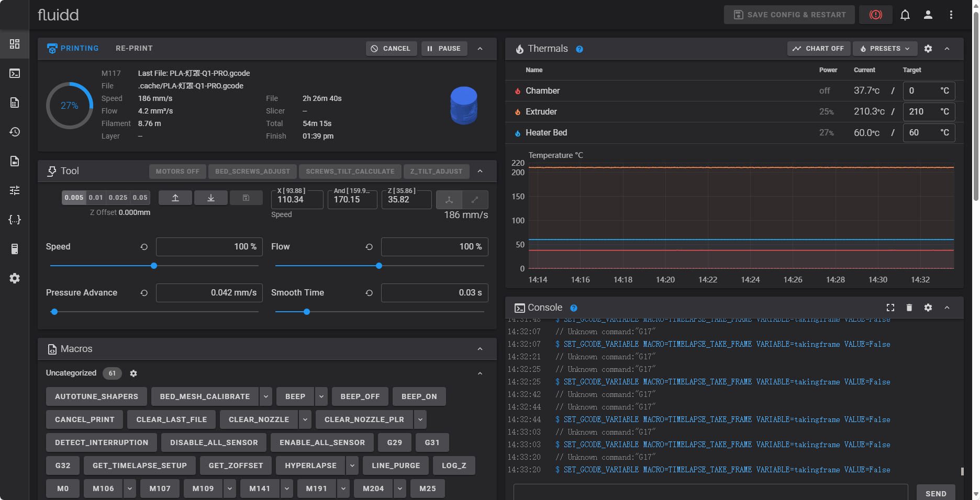
Task: Expand console to fullscreen
Action: [890, 308]
